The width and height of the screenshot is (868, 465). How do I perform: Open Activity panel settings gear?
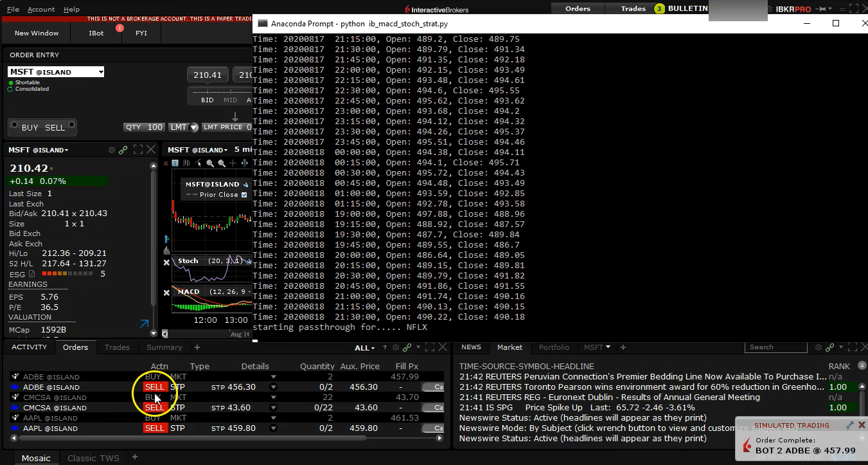(x=396, y=347)
